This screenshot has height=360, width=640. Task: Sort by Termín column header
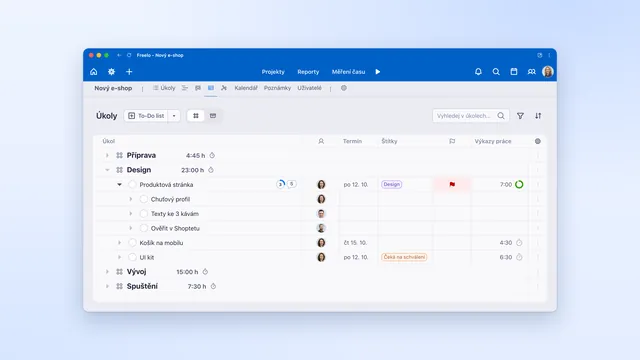(x=352, y=141)
